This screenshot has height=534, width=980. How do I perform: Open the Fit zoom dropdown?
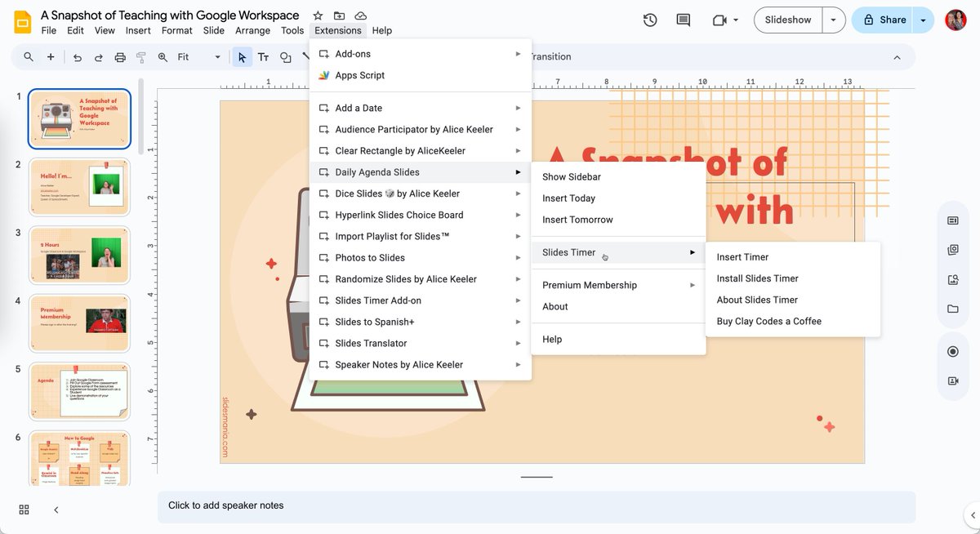pyautogui.click(x=199, y=57)
